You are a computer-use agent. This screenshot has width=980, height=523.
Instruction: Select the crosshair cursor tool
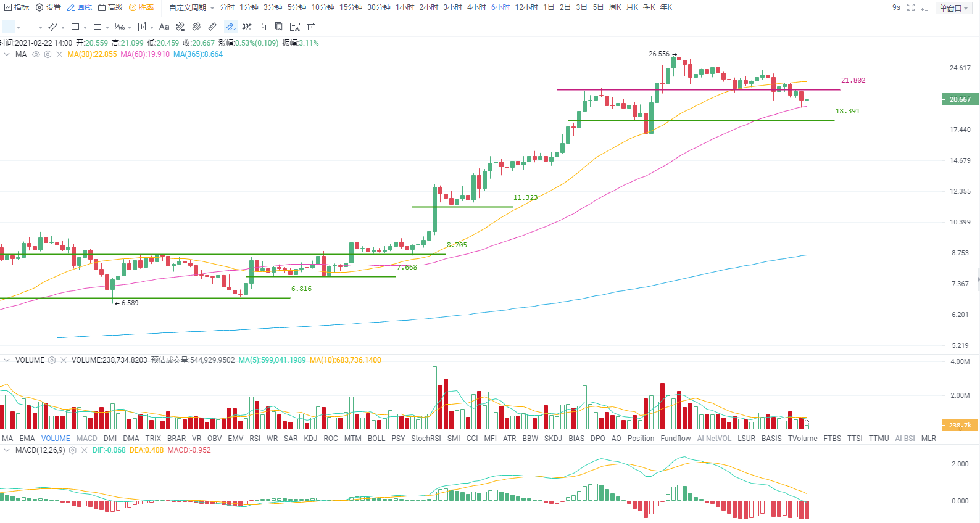[9, 27]
